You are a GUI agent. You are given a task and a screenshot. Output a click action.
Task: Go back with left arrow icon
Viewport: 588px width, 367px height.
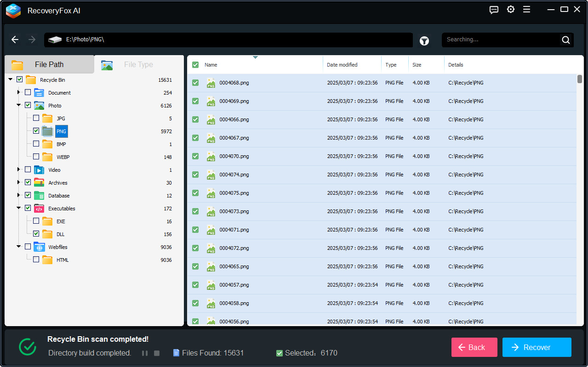pos(15,40)
